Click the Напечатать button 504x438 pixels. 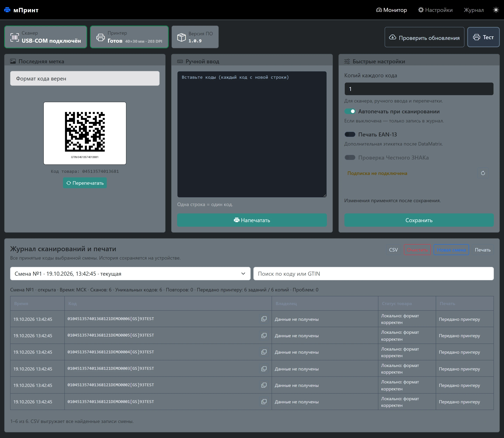252,220
